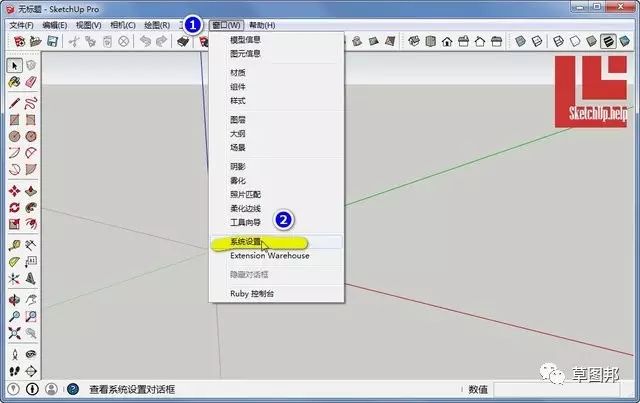Open the 帮助(H) menu

click(262, 25)
